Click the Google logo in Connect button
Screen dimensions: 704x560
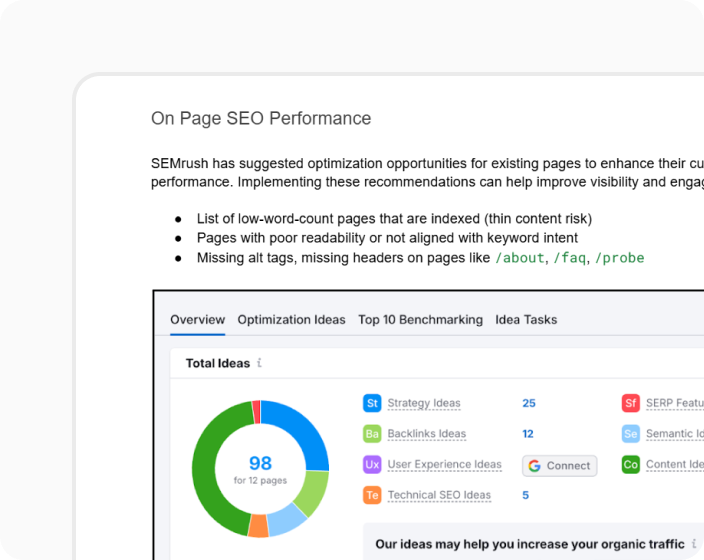(x=534, y=466)
